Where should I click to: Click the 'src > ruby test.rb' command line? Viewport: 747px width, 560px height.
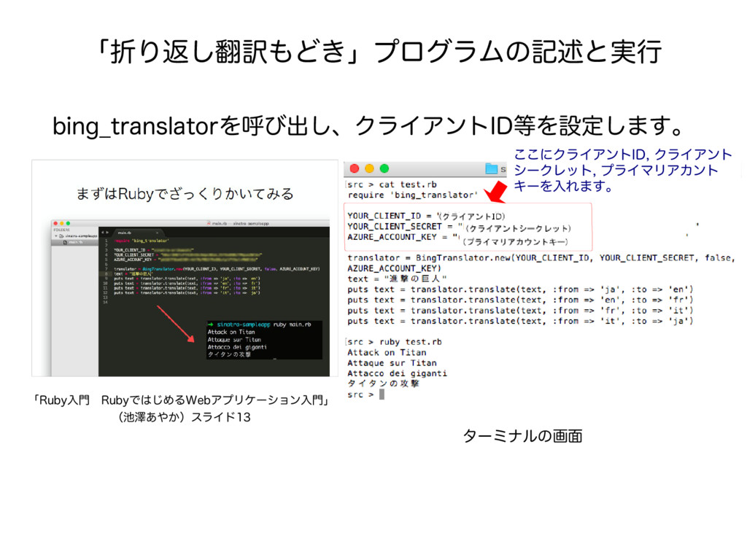pos(395,342)
